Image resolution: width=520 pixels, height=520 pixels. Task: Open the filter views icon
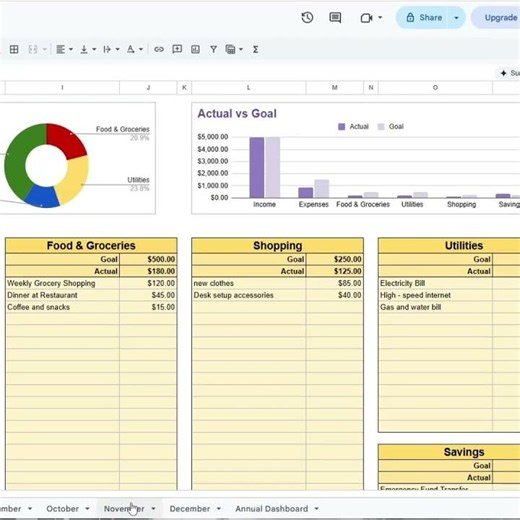230,49
